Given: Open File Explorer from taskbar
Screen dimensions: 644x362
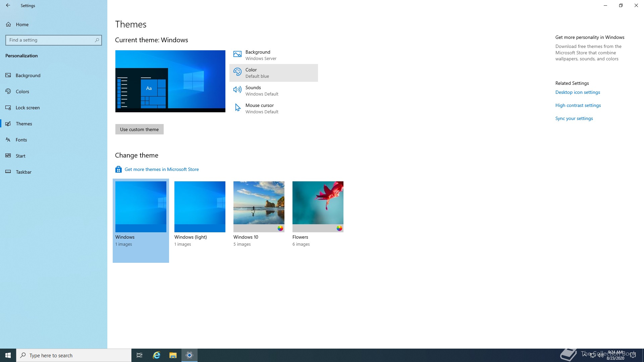Looking at the screenshot, I should [x=173, y=355].
